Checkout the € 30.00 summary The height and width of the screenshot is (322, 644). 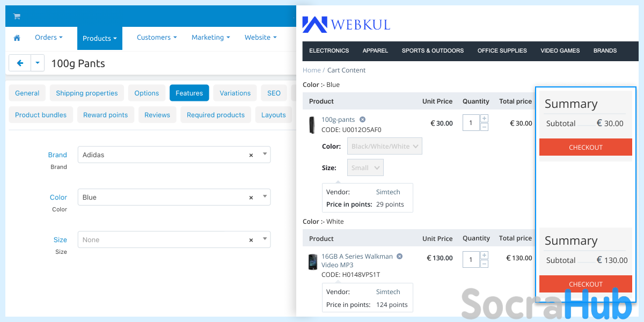click(586, 147)
